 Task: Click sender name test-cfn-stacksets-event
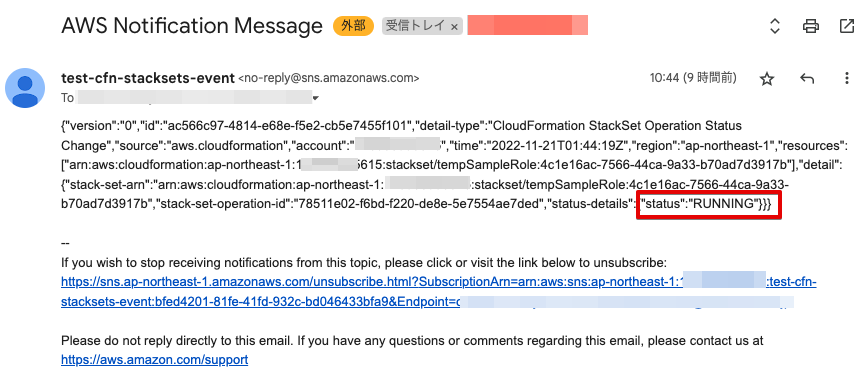point(148,78)
